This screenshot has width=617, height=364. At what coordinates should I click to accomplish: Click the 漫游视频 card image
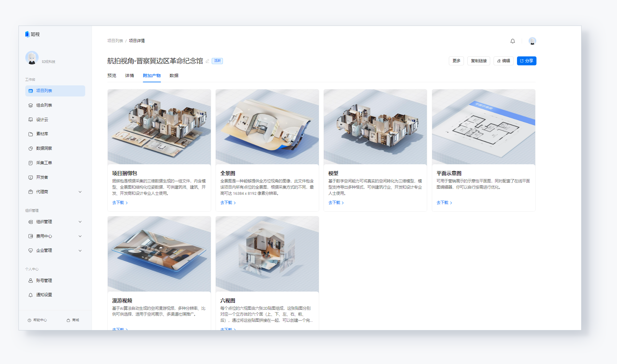159,254
